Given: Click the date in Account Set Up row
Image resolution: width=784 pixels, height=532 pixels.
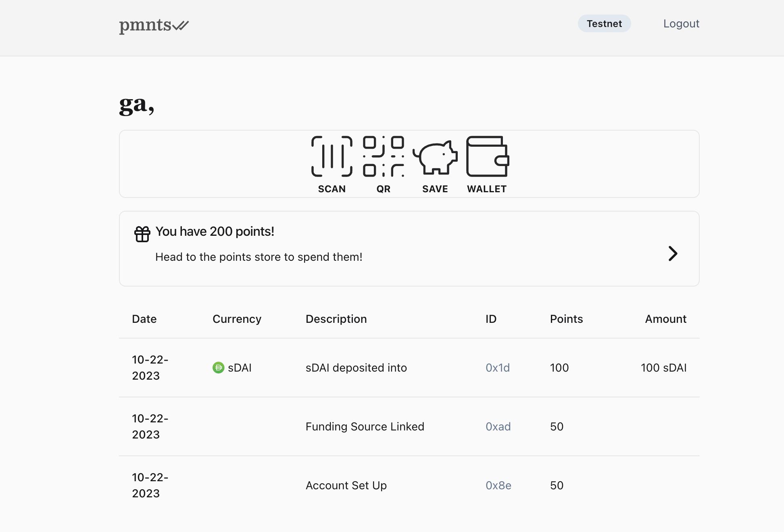Looking at the screenshot, I should click(150, 485).
